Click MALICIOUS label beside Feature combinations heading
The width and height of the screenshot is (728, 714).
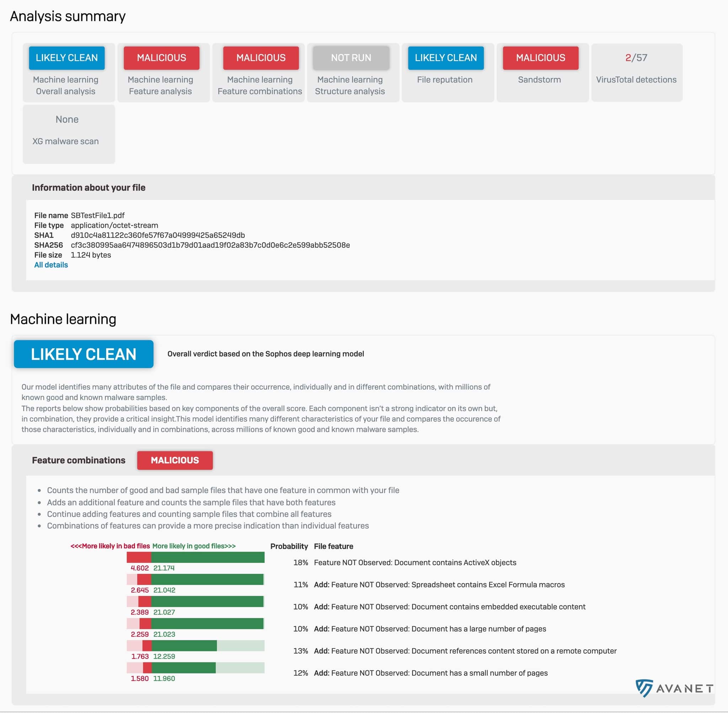point(175,460)
